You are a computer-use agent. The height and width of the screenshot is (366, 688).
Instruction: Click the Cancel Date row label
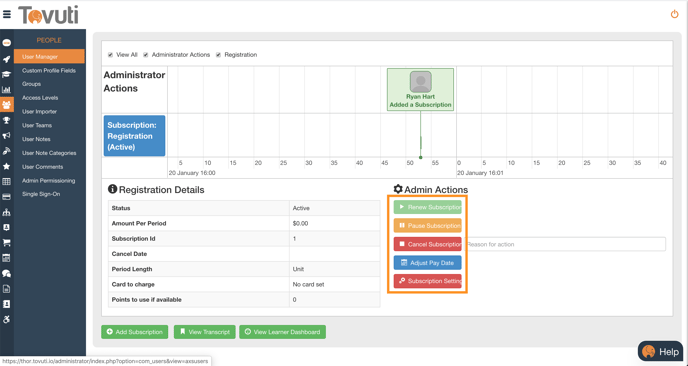[x=129, y=254]
